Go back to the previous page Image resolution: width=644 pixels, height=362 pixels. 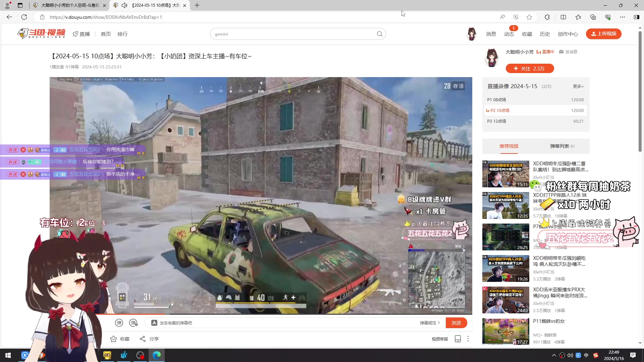point(9,17)
